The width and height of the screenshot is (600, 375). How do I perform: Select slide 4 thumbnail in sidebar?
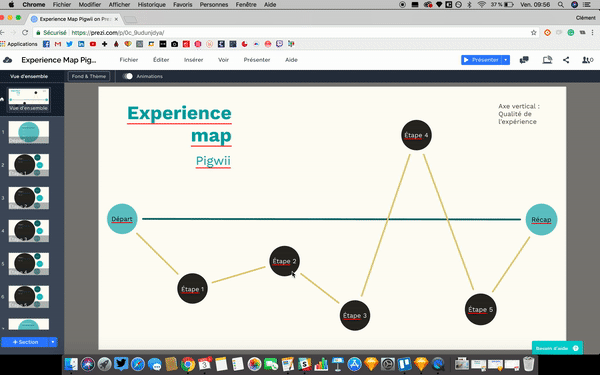tap(29, 231)
